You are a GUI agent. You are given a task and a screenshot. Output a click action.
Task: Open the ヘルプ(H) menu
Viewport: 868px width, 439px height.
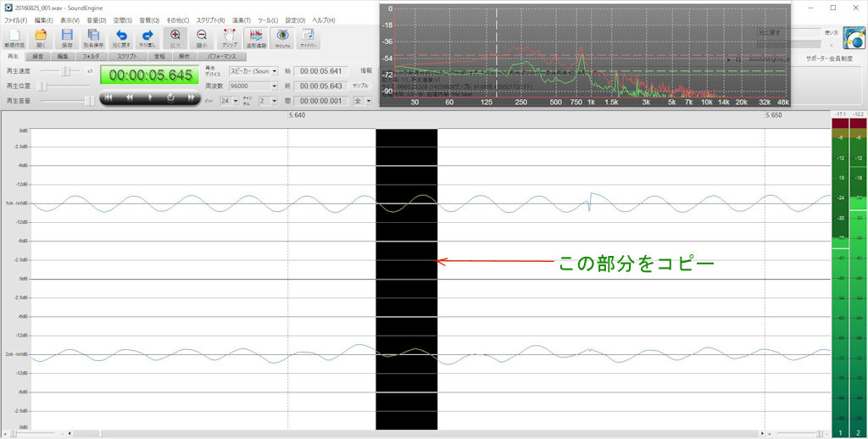pyautogui.click(x=324, y=20)
